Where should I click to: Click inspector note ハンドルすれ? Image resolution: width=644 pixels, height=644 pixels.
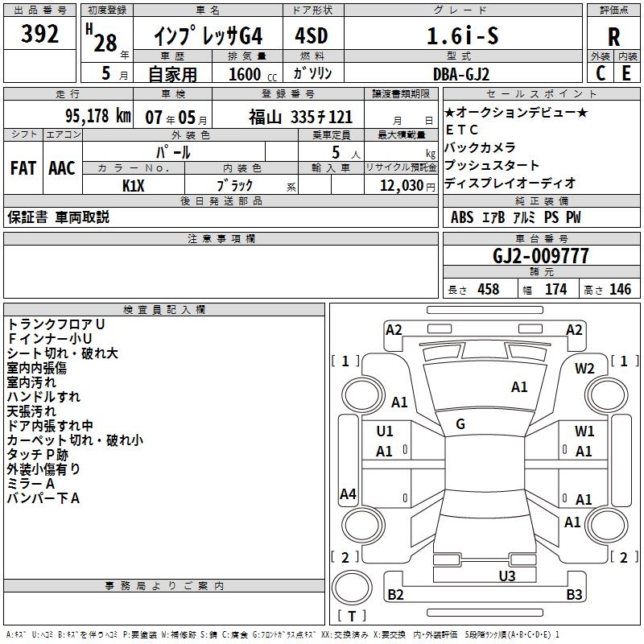point(43,396)
